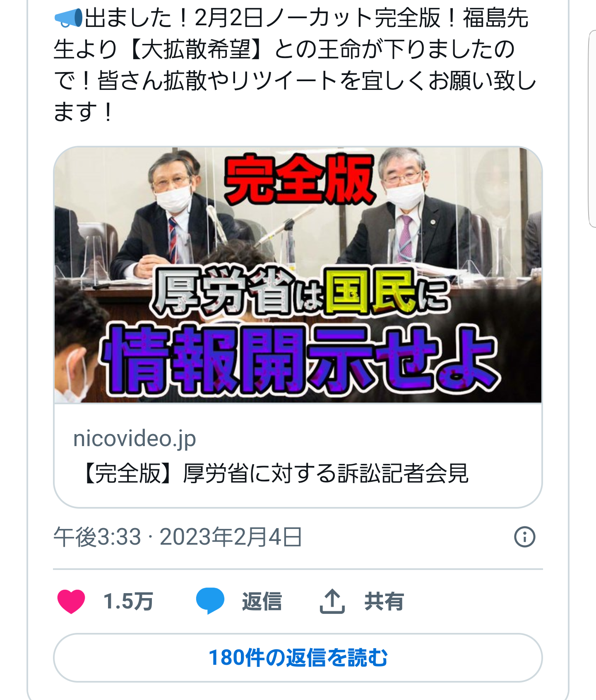Open the nicovideo.jp domain link
The image size is (596, 700).
(135, 438)
